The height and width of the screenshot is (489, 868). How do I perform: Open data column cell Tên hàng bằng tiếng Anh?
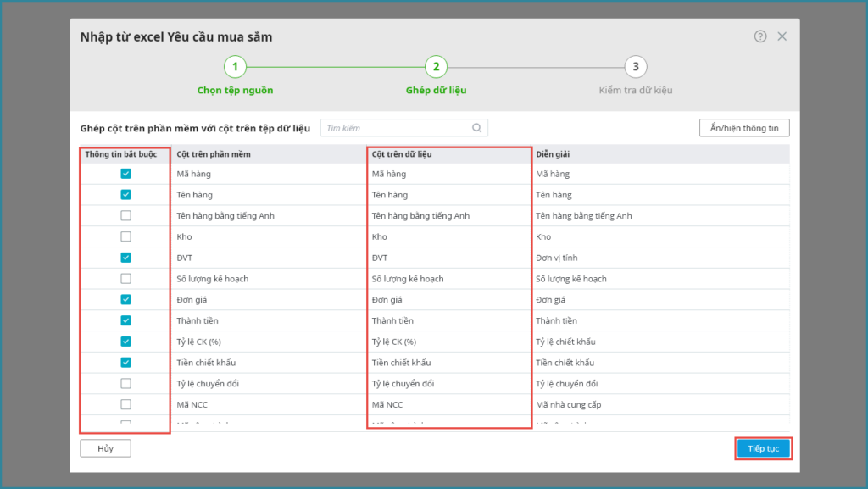point(449,216)
